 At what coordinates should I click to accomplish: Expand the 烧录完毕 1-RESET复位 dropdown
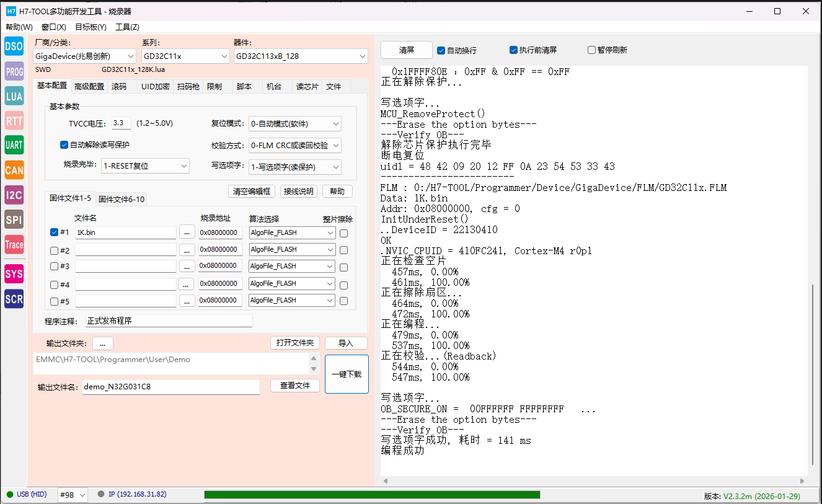click(x=145, y=166)
